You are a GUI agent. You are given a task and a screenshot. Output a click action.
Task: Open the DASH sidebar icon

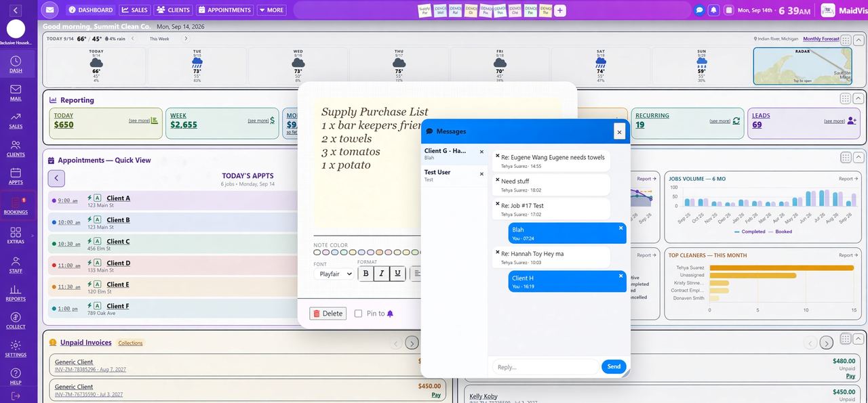click(x=16, y=64)
